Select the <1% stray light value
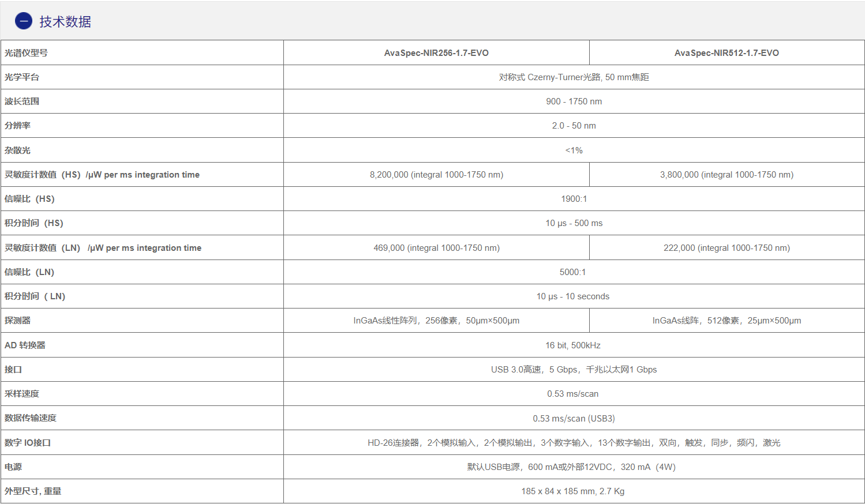 [574, 151]
